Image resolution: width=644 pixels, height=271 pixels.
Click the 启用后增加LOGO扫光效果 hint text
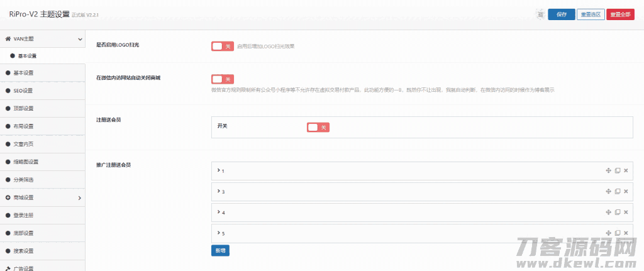pos(266,47)
